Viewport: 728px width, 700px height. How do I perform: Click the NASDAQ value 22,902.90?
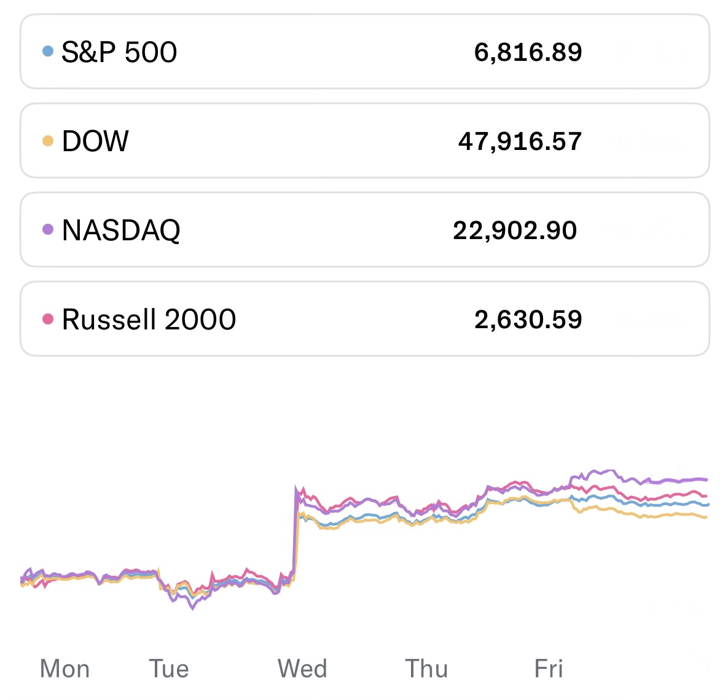coord(515,230)
